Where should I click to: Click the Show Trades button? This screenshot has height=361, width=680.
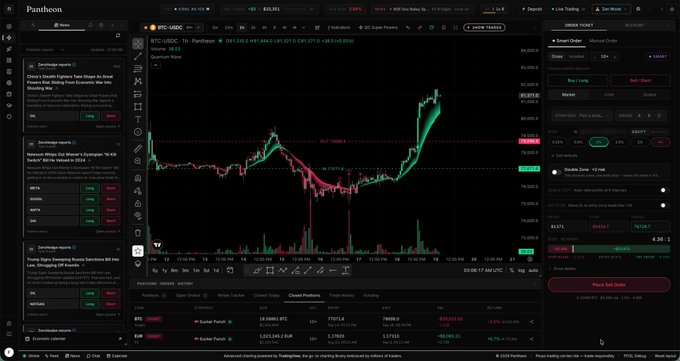click(x=484, y=27)
